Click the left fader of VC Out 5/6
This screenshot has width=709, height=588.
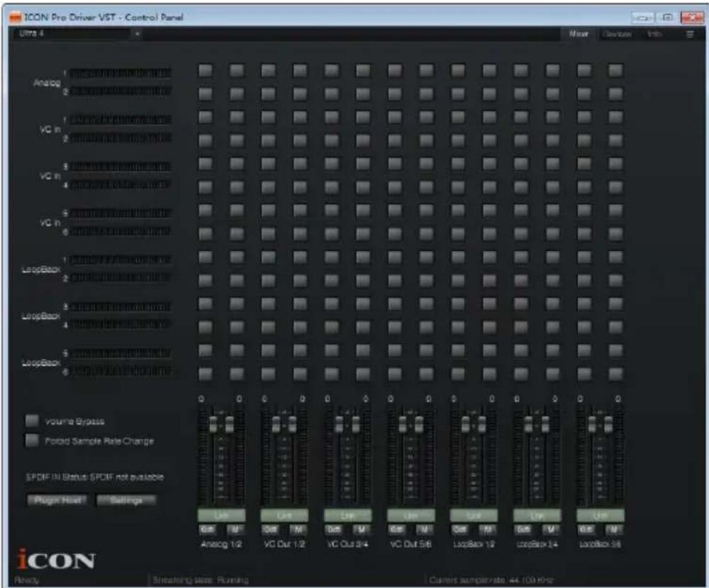pos(403,425)
